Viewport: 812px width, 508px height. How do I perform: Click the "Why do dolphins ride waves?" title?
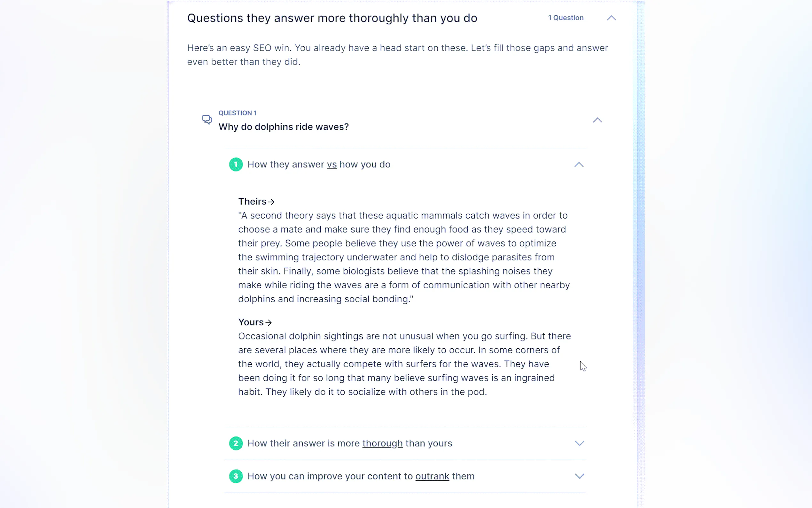tap(283, 127)
